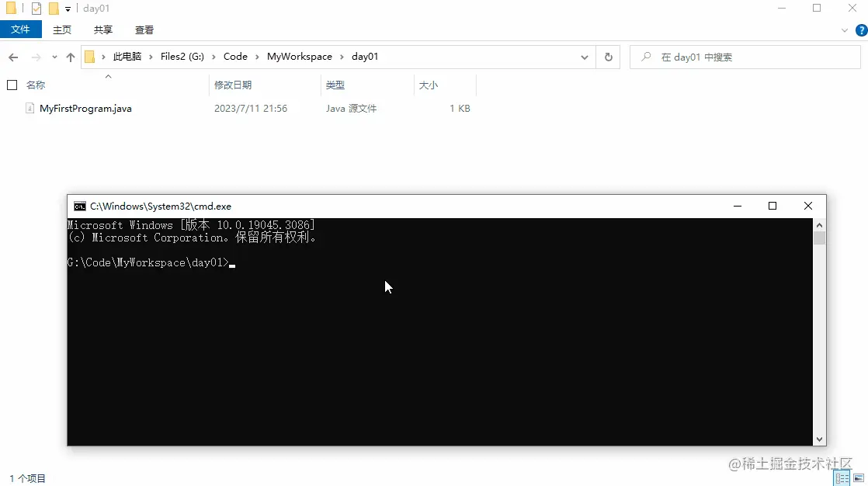Click the 2023/7/11 21:56 date cell
868x486 pixels.
click(x=251, y=109)
